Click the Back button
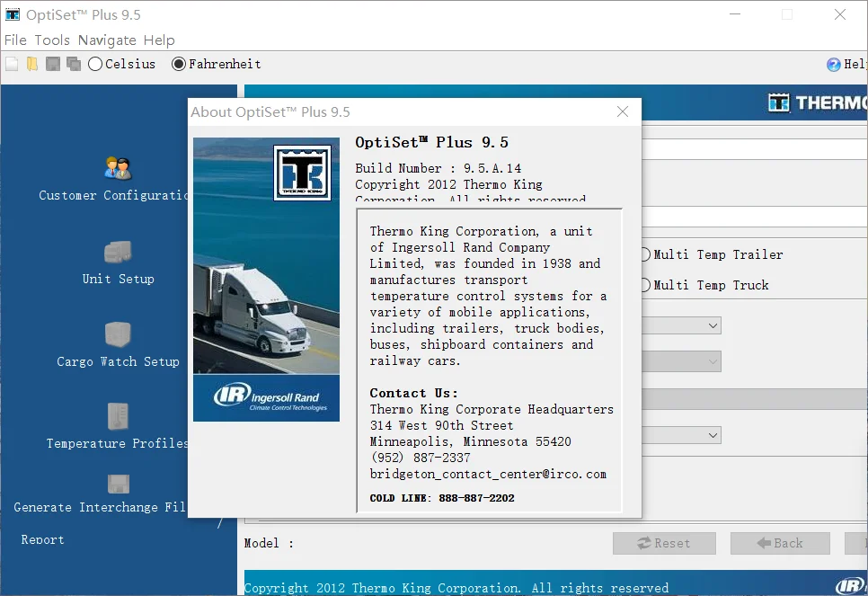868x596 pixels. [780, 543]
